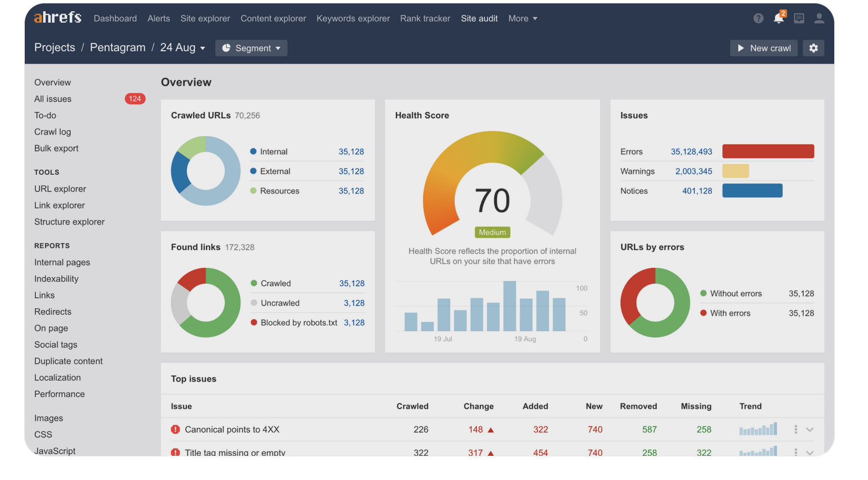Click blue Notices bar in Issues

[x=752, y=191]
